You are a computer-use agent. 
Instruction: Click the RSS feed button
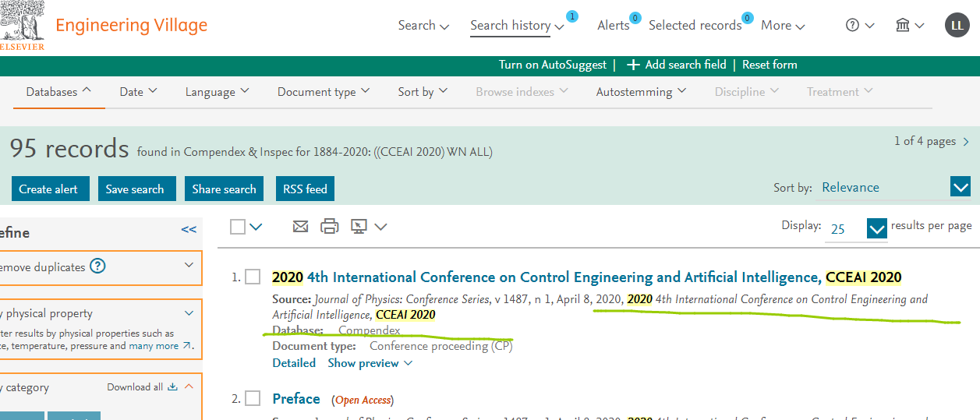[305, 189]
